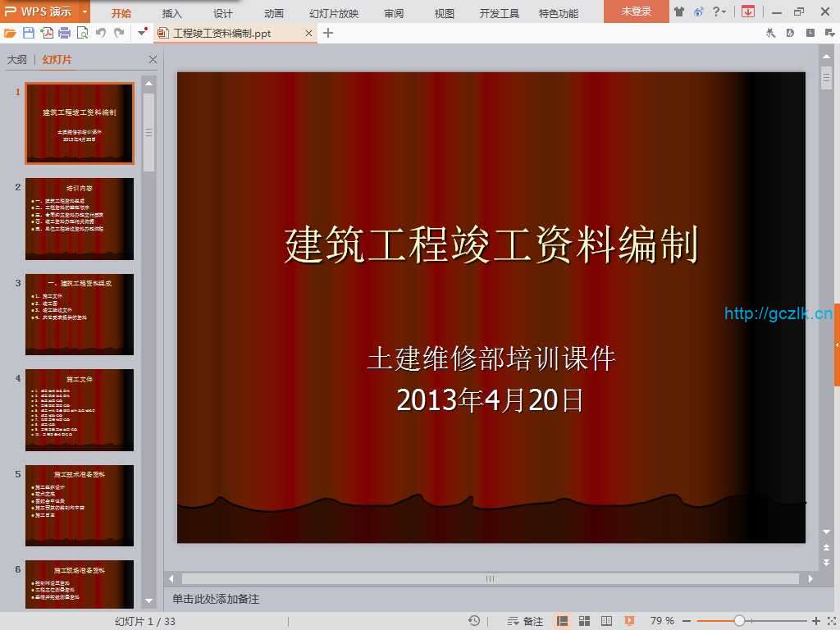Viewport: 840px width, 630px height.
Task: Toggle the 备注 notes pane
Action: click(525, 621)
